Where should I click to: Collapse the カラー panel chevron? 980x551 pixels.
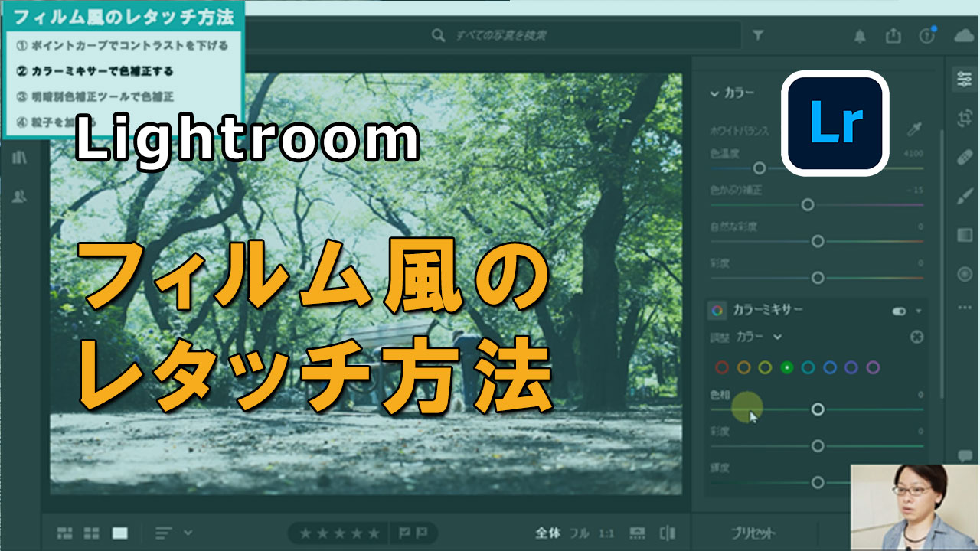pos(714,93)
